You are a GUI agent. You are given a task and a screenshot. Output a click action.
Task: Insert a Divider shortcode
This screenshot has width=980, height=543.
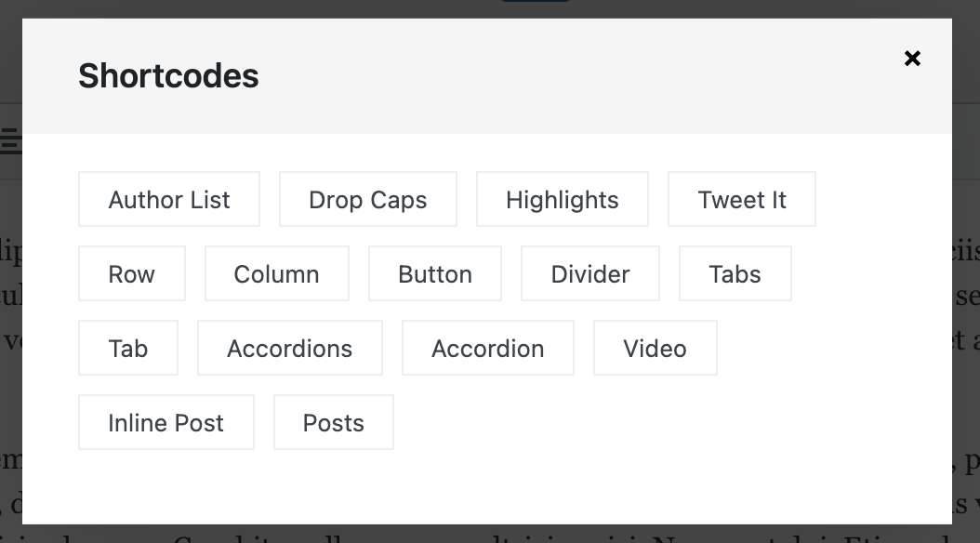point(589,273)
